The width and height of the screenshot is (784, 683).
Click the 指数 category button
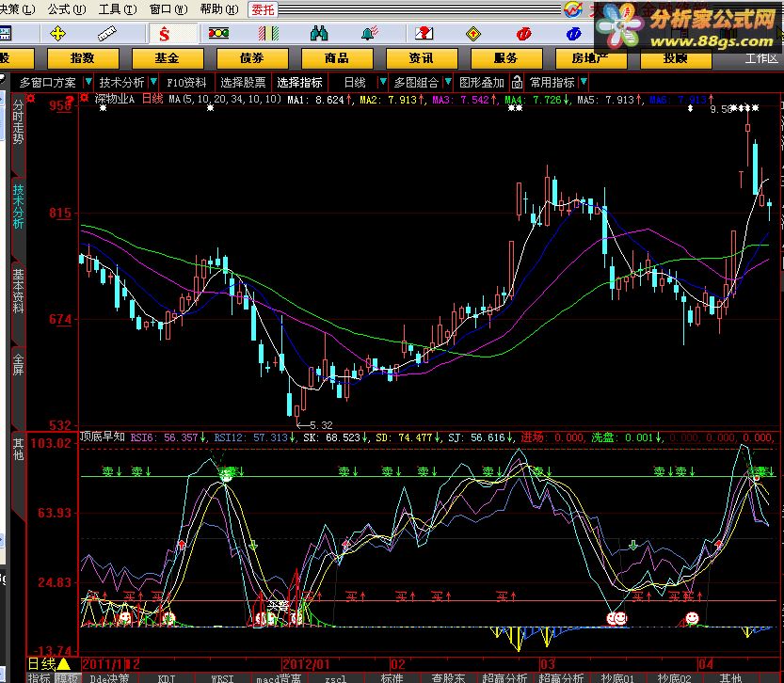83,58
